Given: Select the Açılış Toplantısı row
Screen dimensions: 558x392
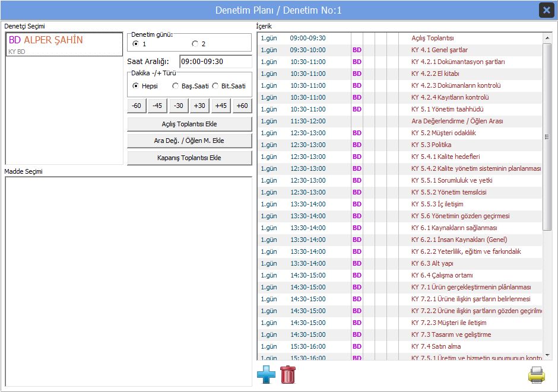Looking at the screenshot, I should click(400, 38).
